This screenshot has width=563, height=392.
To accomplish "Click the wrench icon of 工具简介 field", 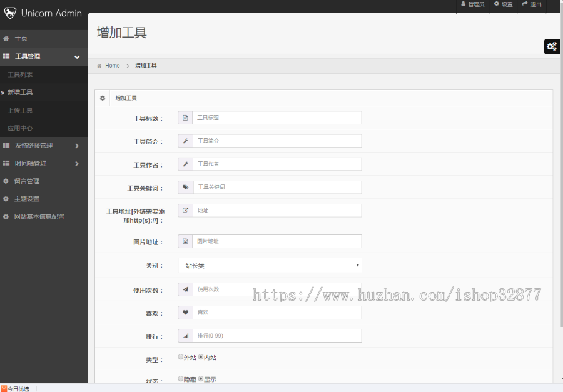I will pos(186,141).
